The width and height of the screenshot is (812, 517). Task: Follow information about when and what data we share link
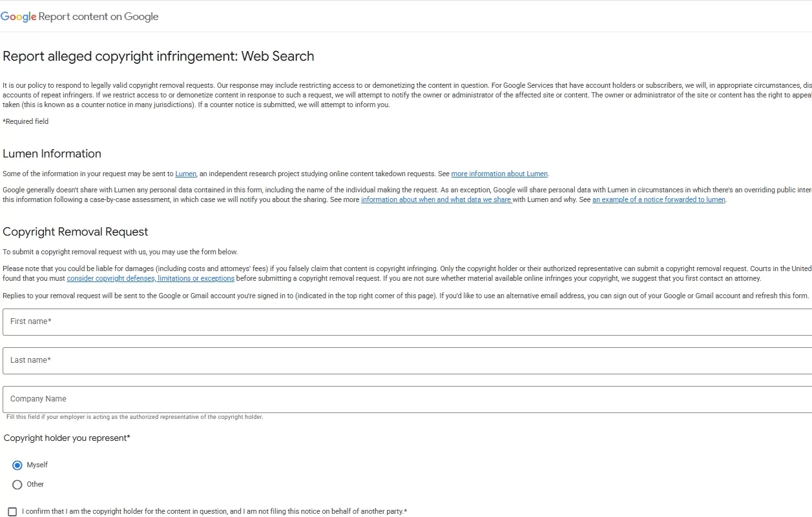(436, 200)
